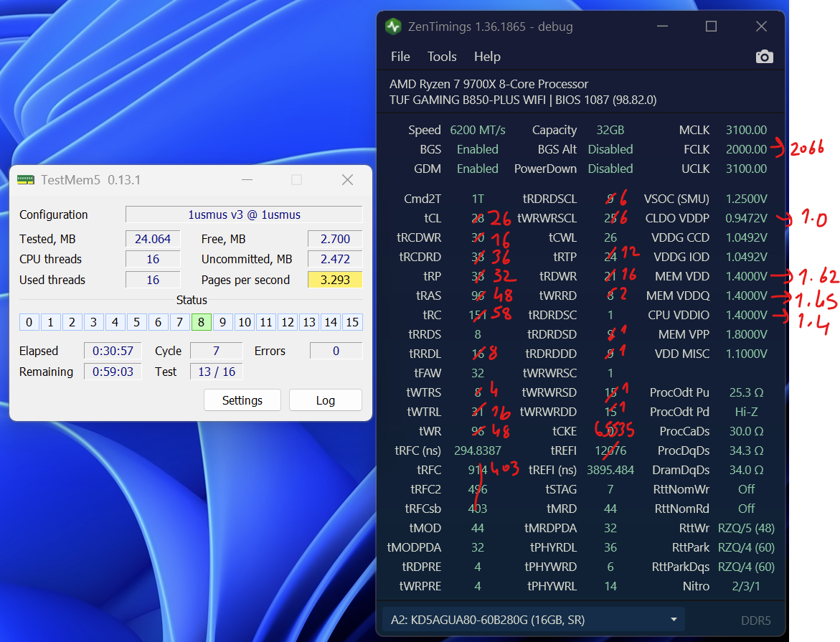Image resolution: width=840 pixels, height=642 pixels.
Task: Click the AMD Ryzen 7 9700X processor name
Action: click(489, 84)
